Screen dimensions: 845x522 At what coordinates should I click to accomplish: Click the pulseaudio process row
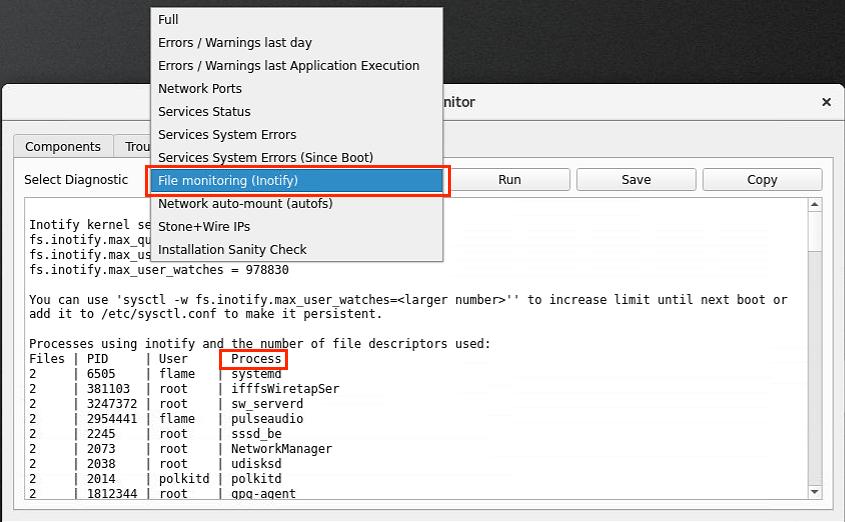pos(167,419)
